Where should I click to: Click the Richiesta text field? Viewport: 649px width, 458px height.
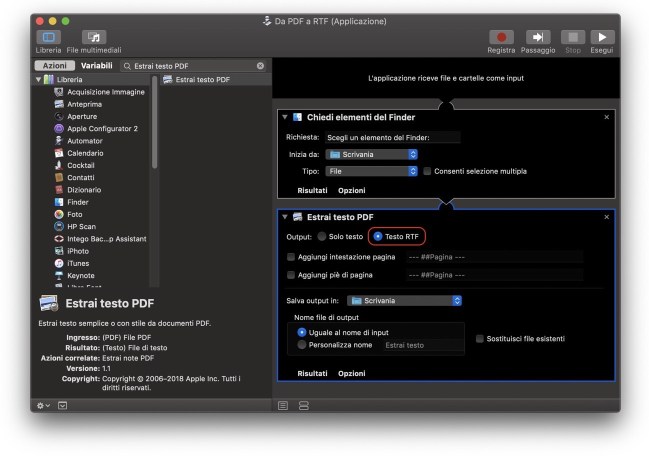point(392,137)
